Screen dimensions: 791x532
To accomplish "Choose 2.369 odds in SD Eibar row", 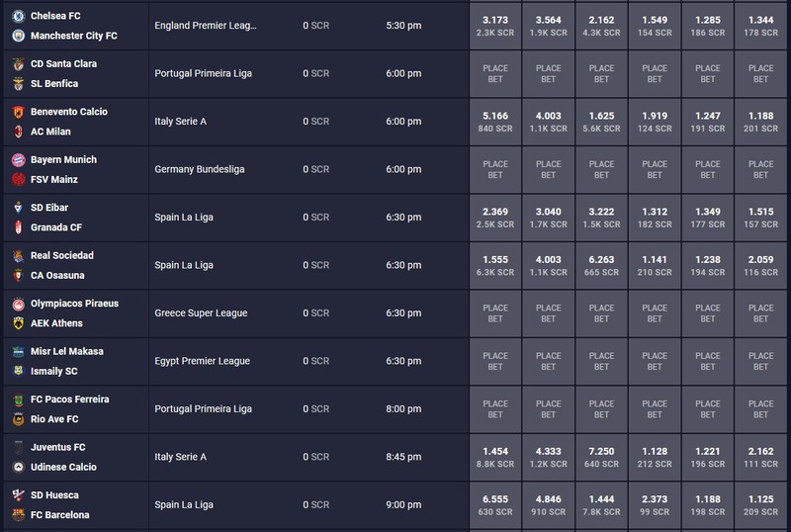I will (x=495, y=218).
